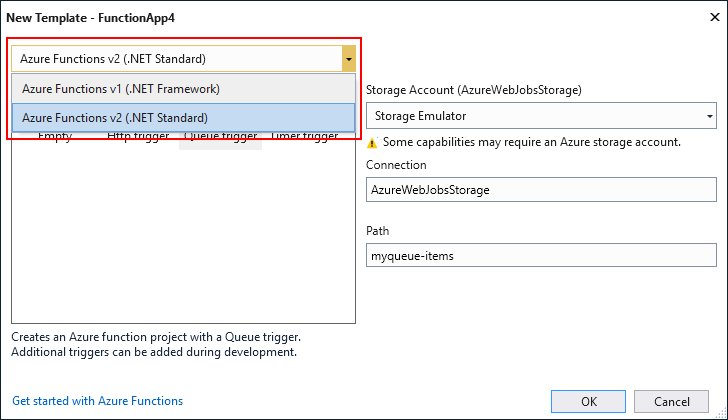Open the Azure Functions version dropdown arrow

(349, 59)
